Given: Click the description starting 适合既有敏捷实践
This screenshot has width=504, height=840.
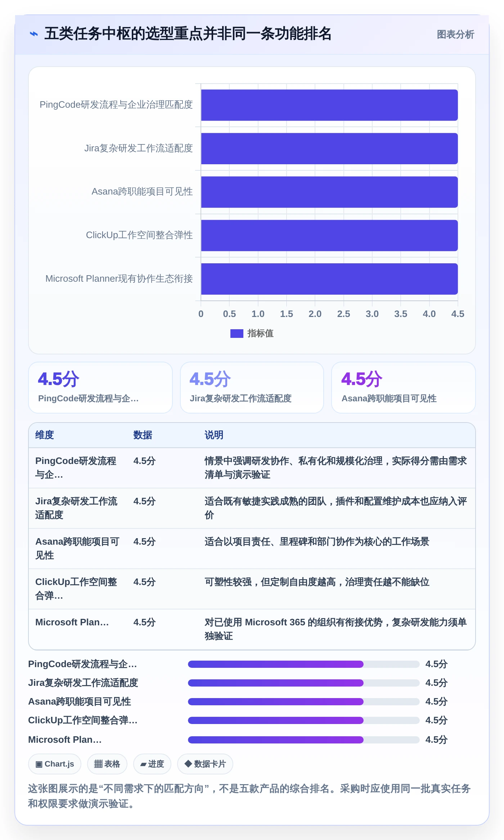Looking at the screenshot, I should [336, 508].
